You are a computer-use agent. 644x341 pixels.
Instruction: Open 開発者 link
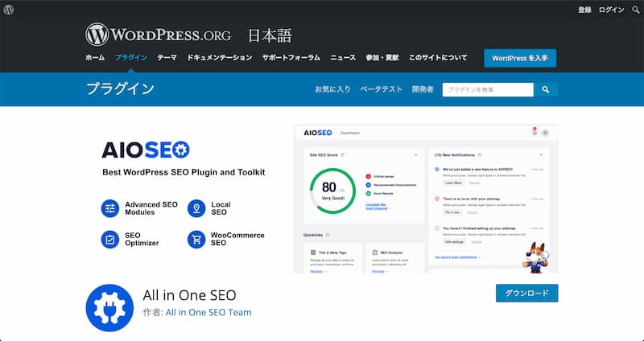423,89
